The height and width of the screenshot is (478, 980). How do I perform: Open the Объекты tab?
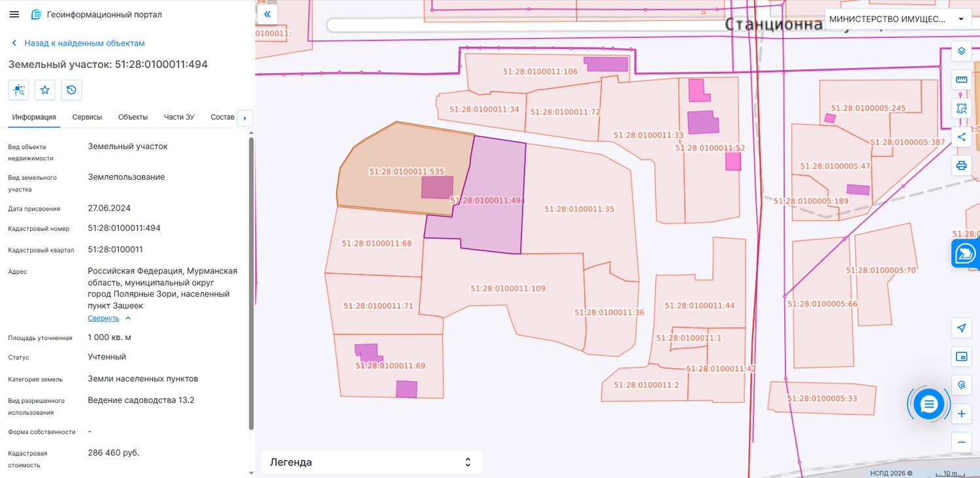click(x=133, y=117)
